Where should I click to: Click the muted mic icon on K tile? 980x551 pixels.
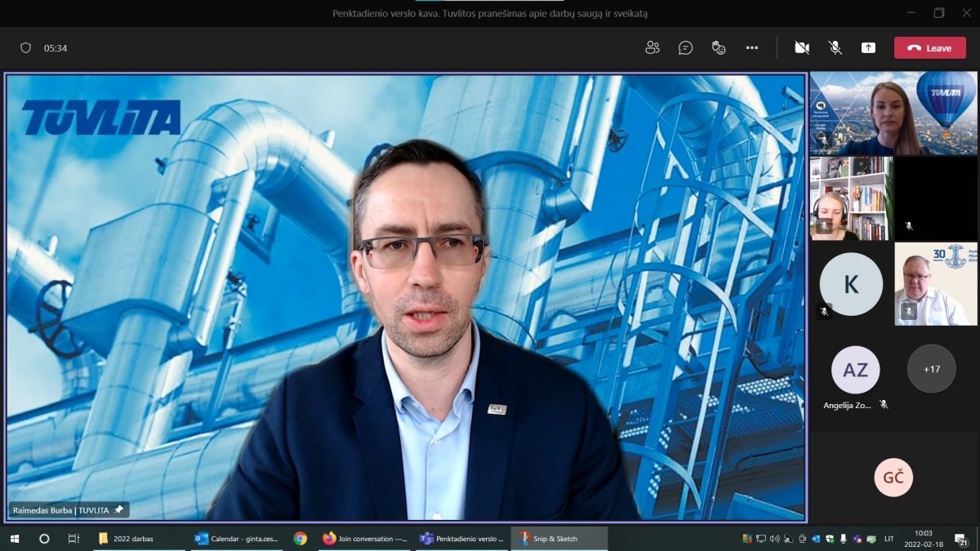tap(824, 311)
